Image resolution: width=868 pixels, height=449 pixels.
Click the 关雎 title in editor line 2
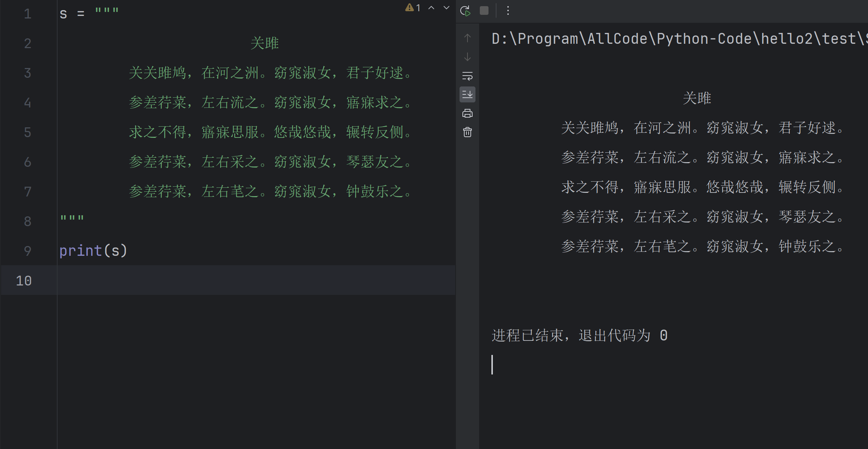(x=264, y=43)
